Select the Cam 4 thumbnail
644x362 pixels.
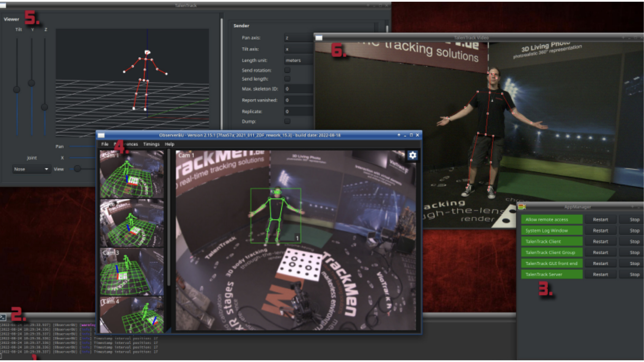pos(132,315)
